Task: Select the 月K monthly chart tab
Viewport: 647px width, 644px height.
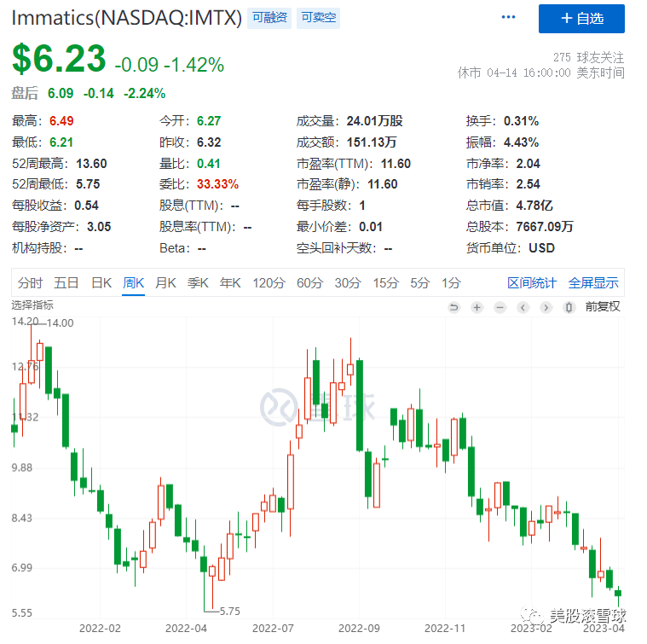Action: (165, 283)
